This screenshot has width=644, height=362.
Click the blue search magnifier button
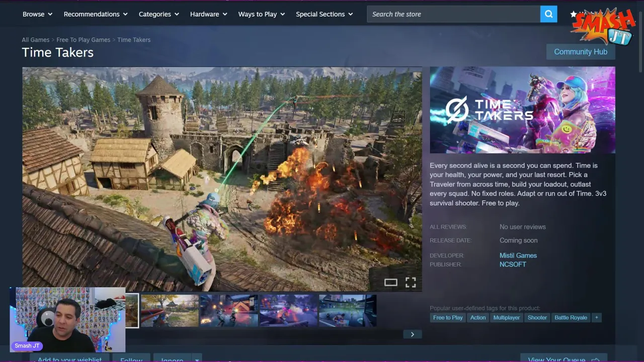549,14
